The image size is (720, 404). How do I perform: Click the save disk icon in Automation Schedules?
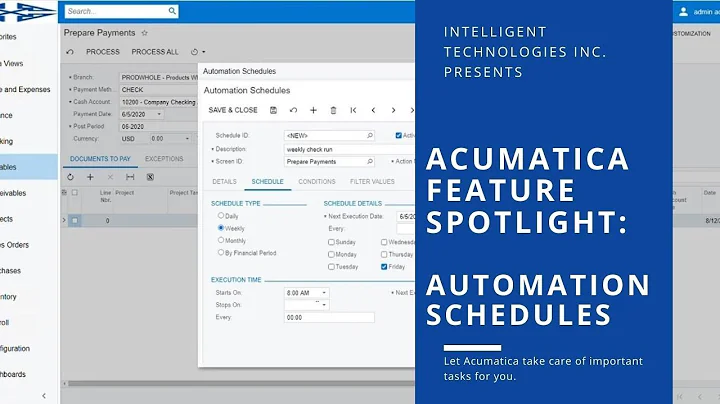tap(273, 110)
